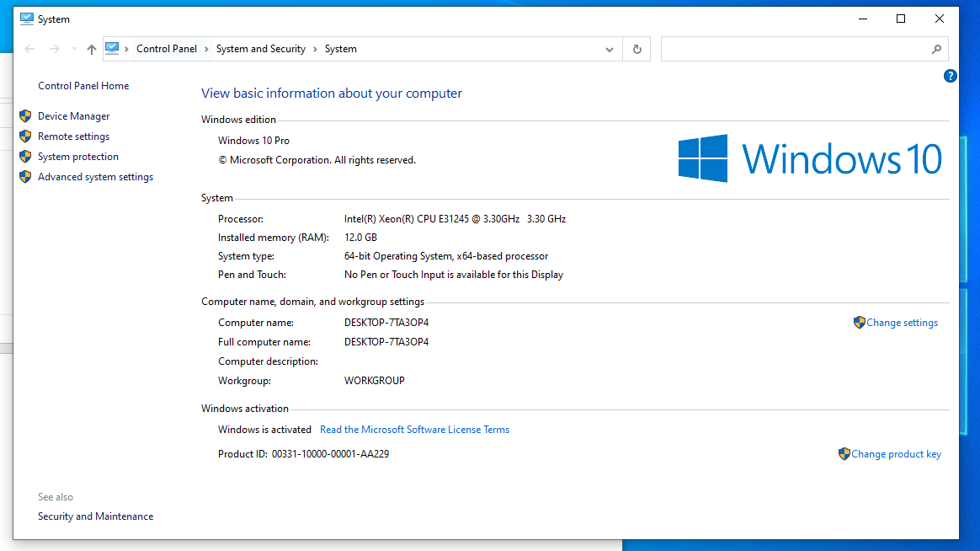
Task: Click the processor value Intel(R) Xeon(R) CPU
Action: coord(455,219)
